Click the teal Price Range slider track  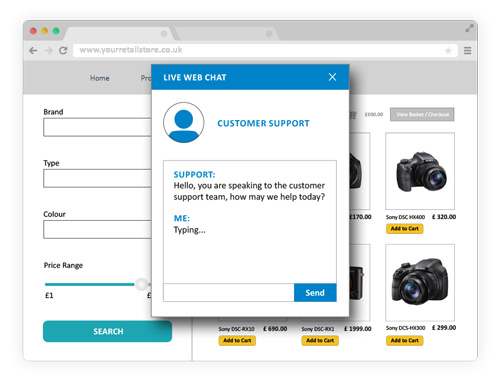(x=90, y=284)
